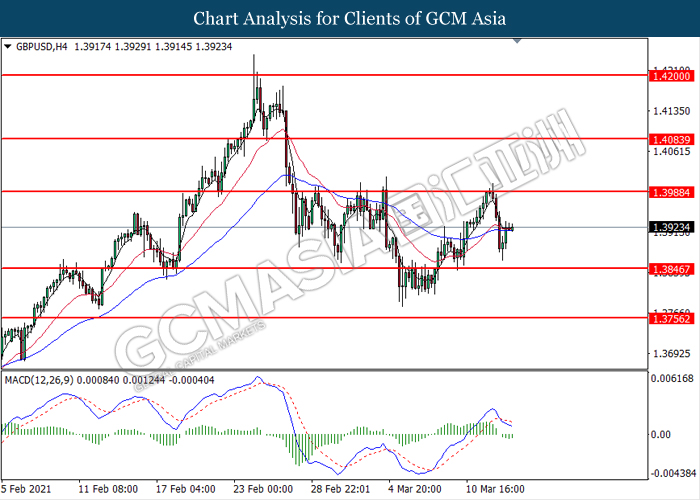
Task: Click the 28 Feb 22:01 time label
Action: point(341,489)
